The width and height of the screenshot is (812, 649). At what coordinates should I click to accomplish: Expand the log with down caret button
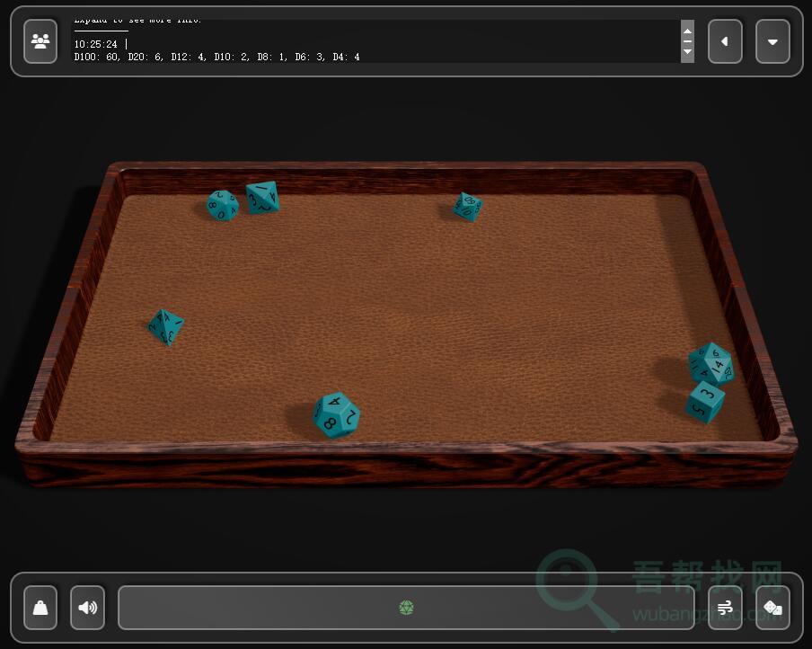(x=772, y=41)
